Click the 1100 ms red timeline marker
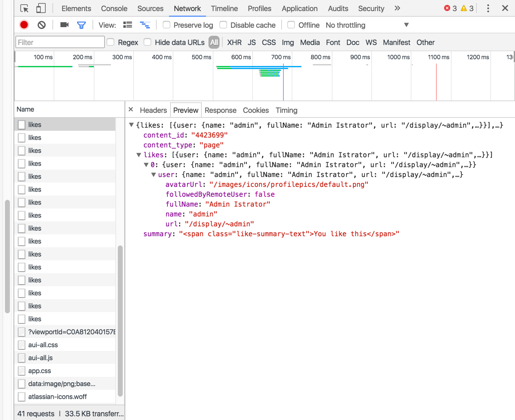 pyautogui.click(x=436, y=82)
